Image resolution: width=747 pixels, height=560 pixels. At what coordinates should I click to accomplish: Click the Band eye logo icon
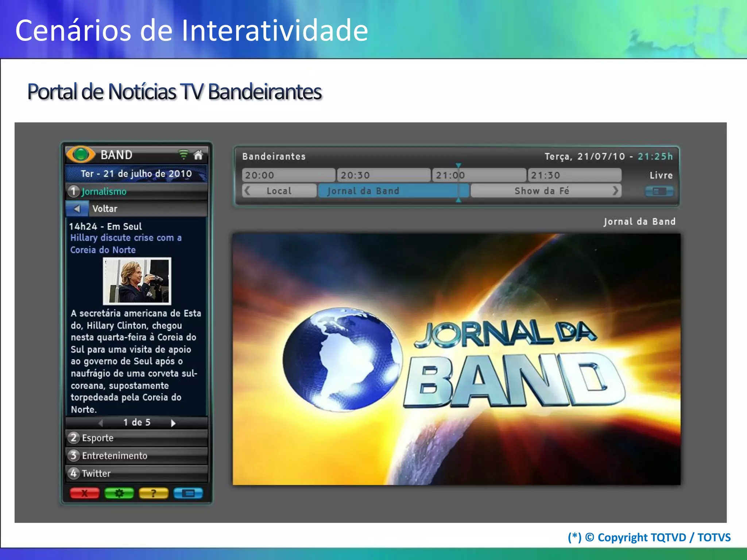(81, 154)
